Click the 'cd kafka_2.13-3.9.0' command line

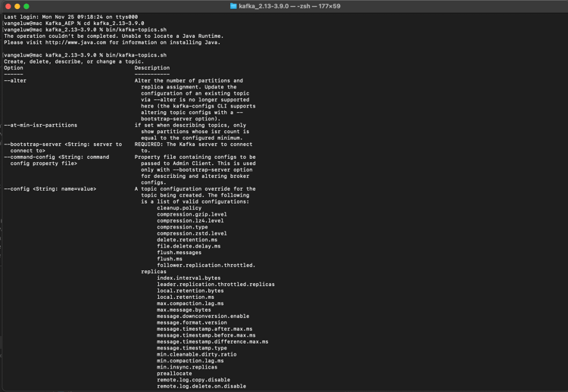pyautogui.click(x=114, y=23)
